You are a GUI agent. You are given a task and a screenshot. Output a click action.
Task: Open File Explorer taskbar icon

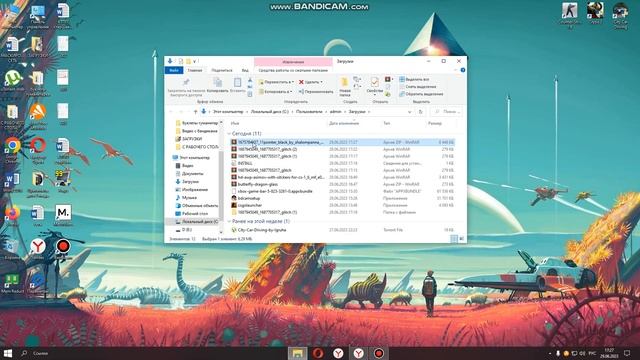coord(297,353)
